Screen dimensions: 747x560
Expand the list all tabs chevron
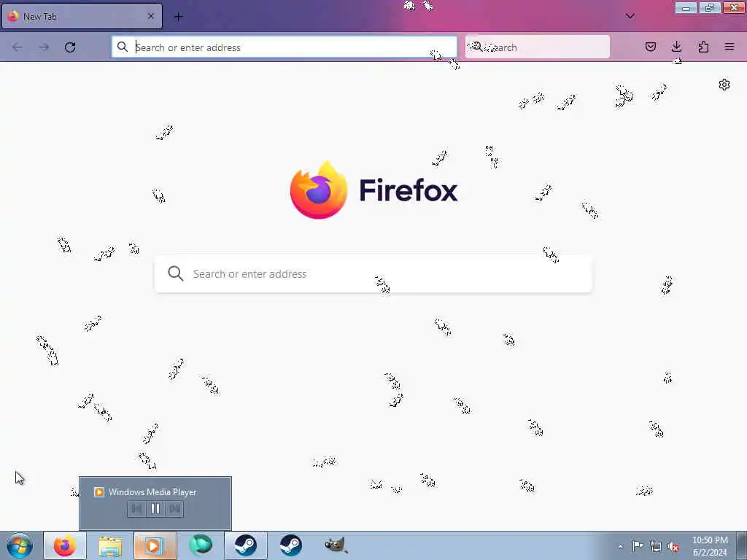click(x=630, y=16)
